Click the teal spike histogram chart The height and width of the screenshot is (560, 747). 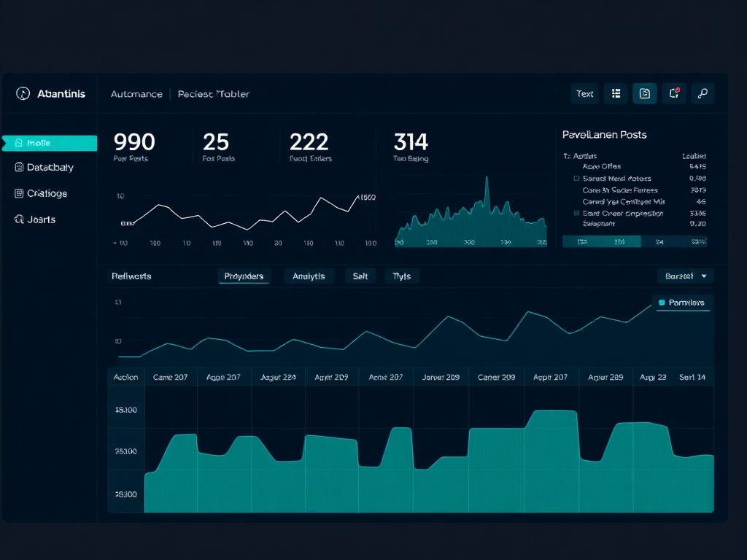pos(471,212)
